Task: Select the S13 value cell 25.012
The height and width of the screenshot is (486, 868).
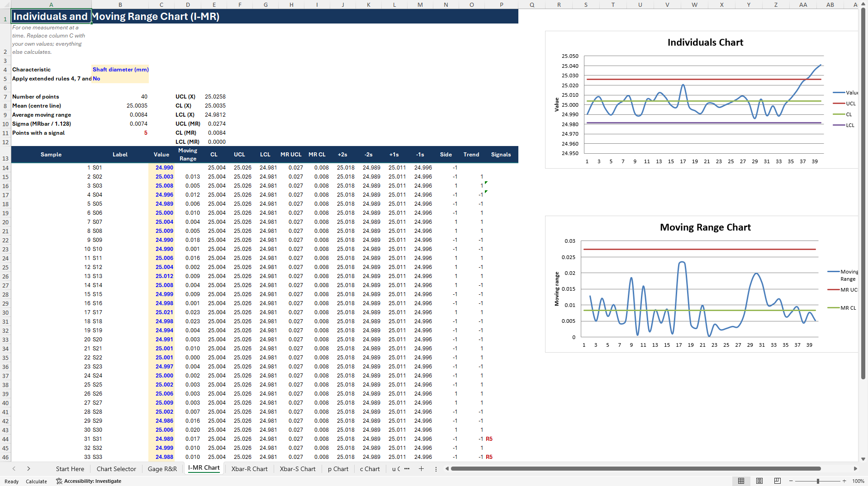Action: click(x=161, y=276)
